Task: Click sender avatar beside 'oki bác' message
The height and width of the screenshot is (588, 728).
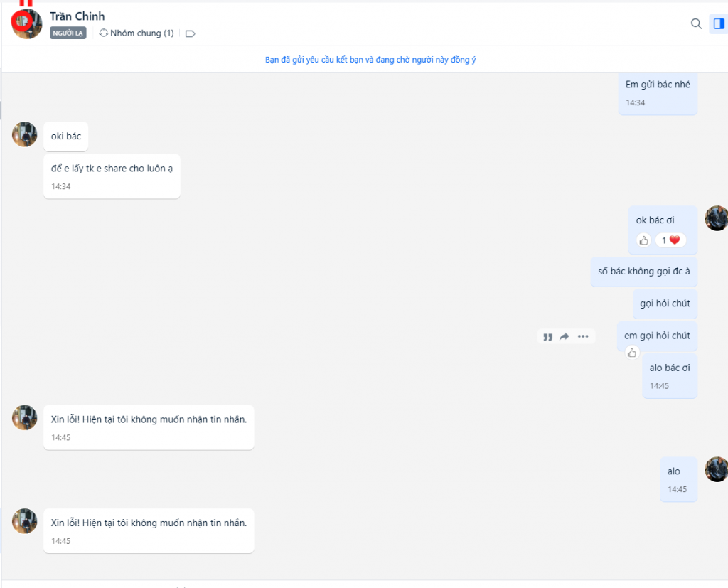Action: click(24, 134)
